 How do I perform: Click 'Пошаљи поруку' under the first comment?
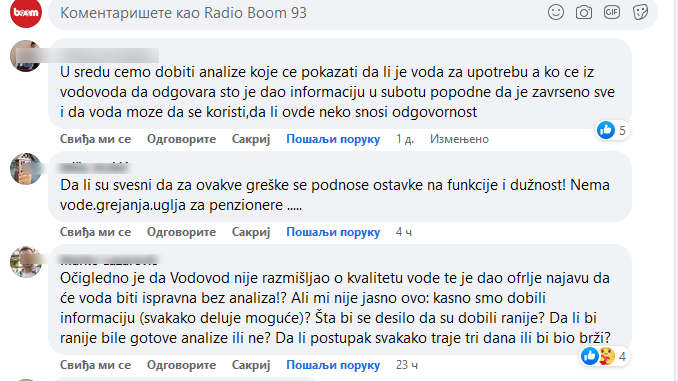[333, 139]
